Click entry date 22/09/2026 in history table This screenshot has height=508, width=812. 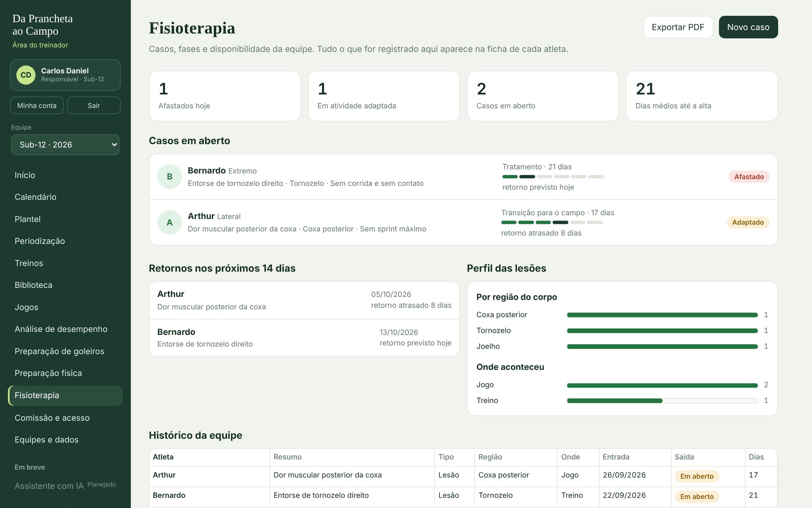(624, 495)
